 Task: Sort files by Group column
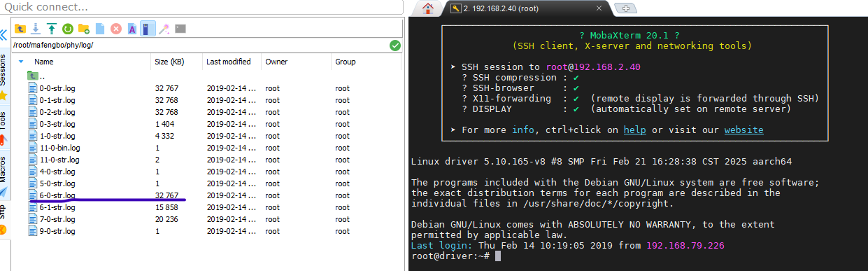pyautogui.click(x=345, y=62)
